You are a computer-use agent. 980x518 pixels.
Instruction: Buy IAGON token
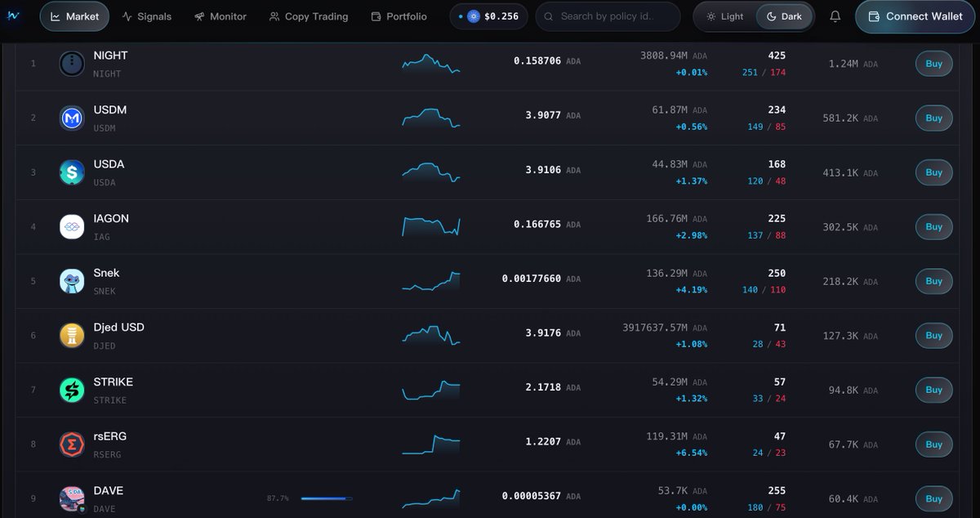tap(933, 226)
